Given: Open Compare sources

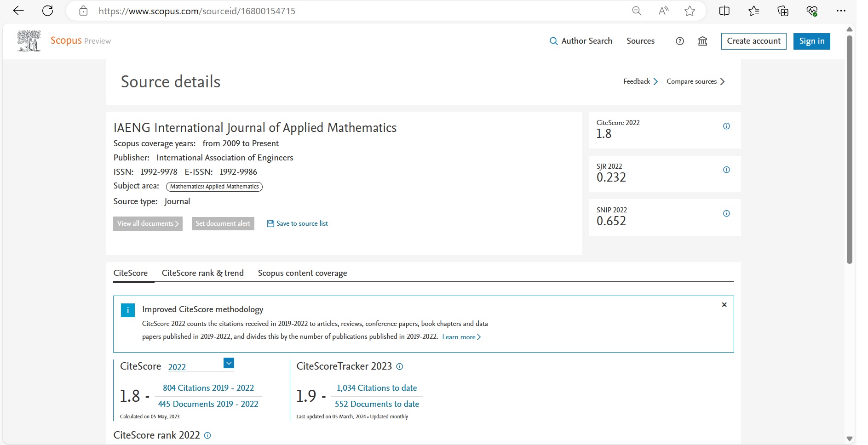Looking at the screenshot, I should (x=696, y=81).
